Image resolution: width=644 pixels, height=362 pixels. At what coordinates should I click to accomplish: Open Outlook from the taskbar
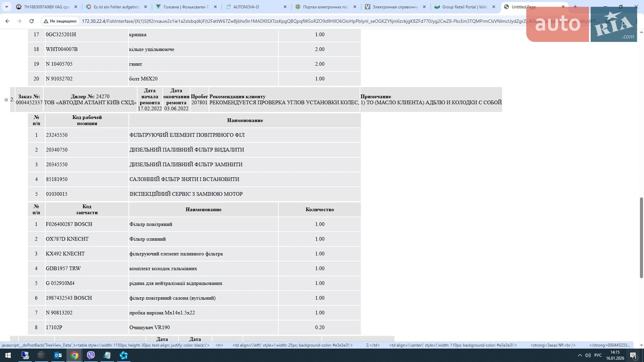tap(58, 355)
